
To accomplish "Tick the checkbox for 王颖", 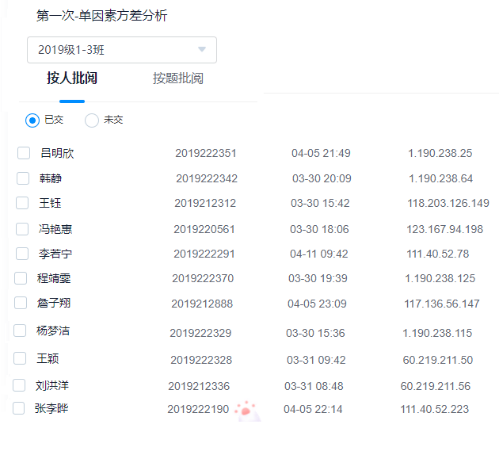I will pyautogui.click(x=19, y=358).
